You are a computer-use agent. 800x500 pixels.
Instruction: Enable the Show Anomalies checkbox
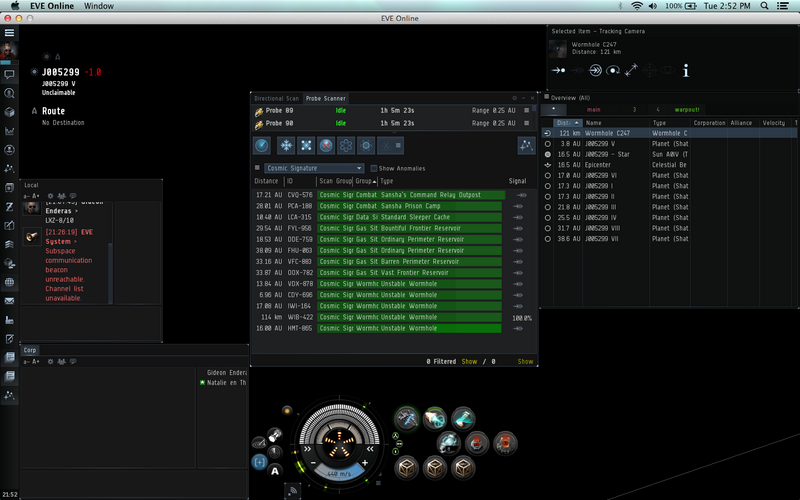(x=374, y=168)
